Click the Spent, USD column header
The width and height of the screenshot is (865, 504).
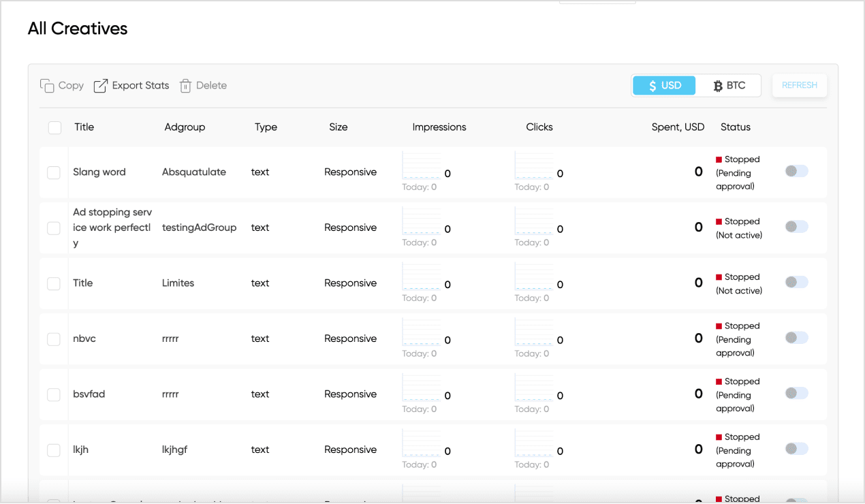point(677,127)
